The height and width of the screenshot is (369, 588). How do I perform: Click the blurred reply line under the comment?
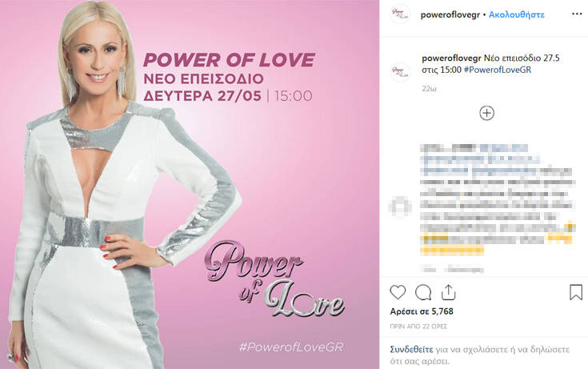[453, 269]
